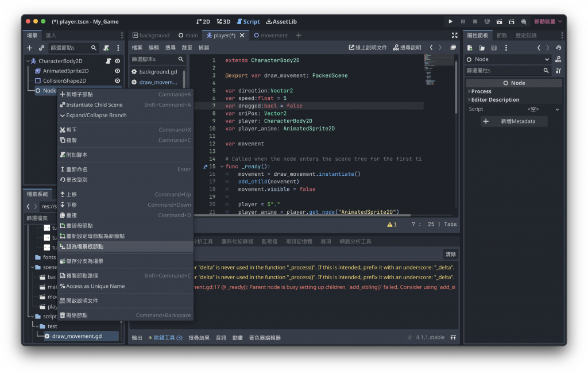Collapse the scenes folder in FileSystem
The height and width of the screenshot is (374, 588).
click(33, 267)
